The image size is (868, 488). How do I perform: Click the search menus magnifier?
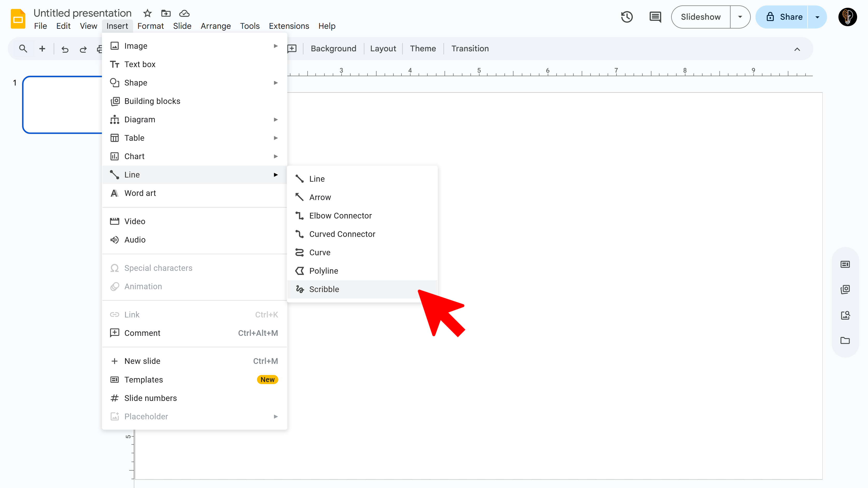(x=23, y=48)
